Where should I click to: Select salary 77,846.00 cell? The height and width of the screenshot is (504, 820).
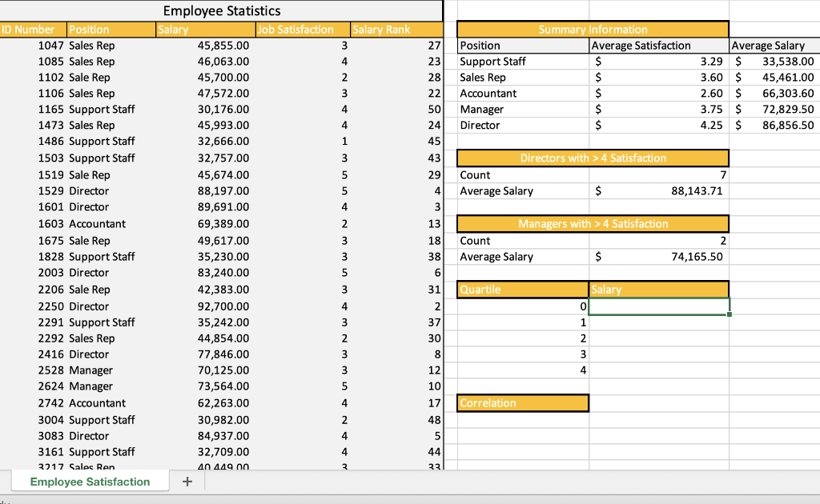click(x=206, y=354)
